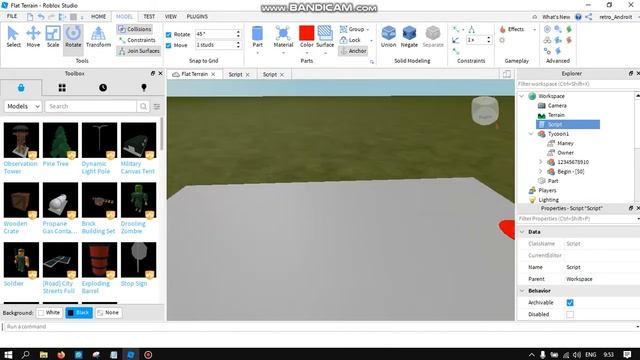This screenshot has width=640, height=360.
Task: Switch to the TEST ribbon tab
Action: [149, 16]
